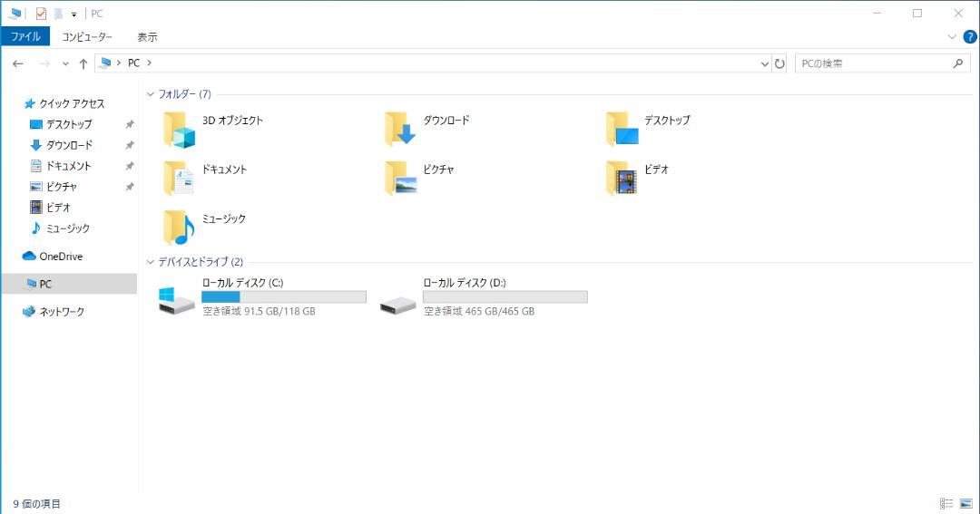Image resolution: width=980 pixels, height=514 pixels.
Task: Click the 3D オブジェクト folder label
Action: tap(232, 121)
